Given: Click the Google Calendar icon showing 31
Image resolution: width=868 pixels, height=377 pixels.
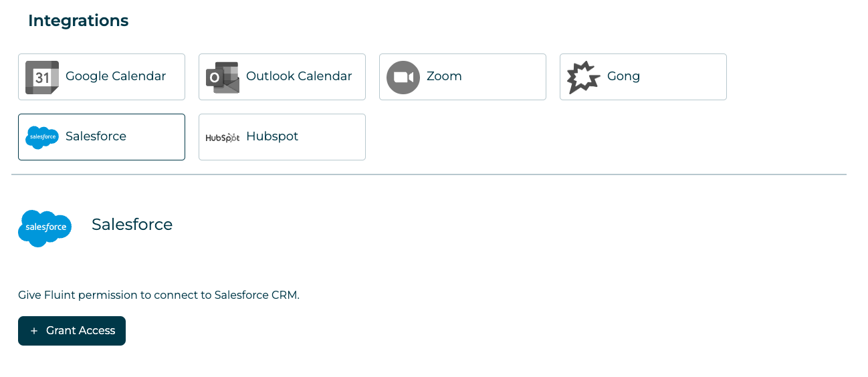Looking at the screenshot, I should (42, 78).
